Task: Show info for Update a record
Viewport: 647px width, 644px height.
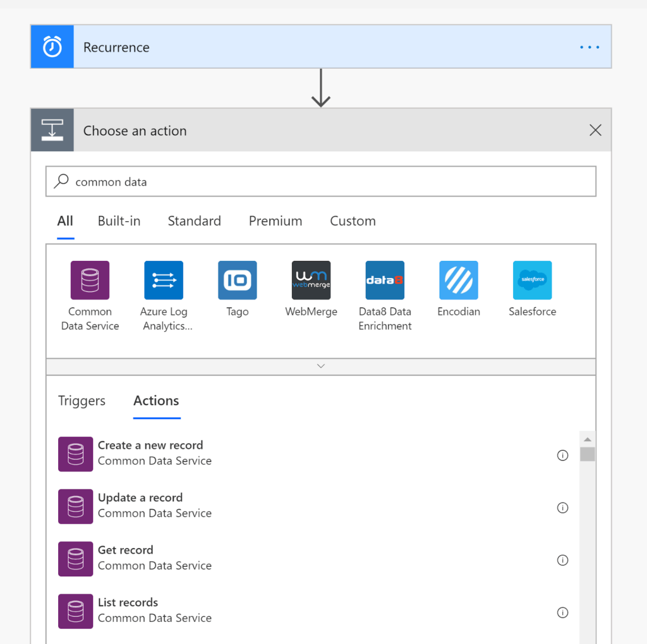Action: pos(562,507)
